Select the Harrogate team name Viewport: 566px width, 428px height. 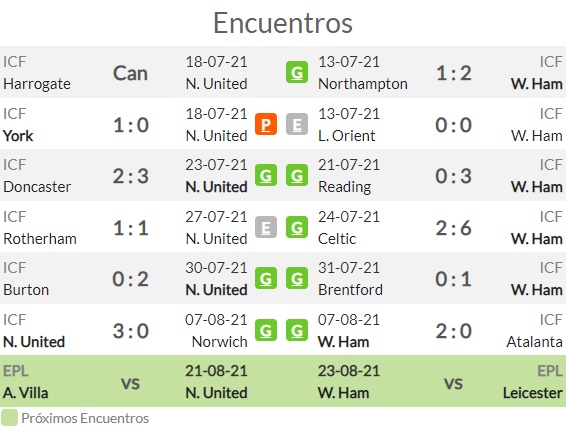click(x=37, y=84)
